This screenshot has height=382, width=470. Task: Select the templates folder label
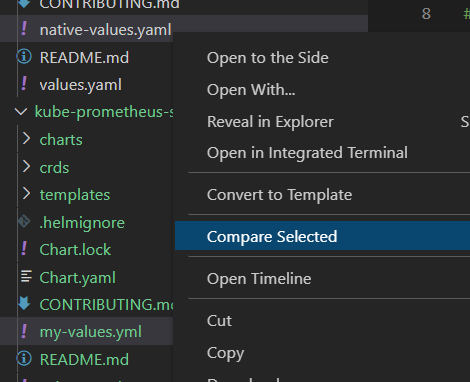75,195
